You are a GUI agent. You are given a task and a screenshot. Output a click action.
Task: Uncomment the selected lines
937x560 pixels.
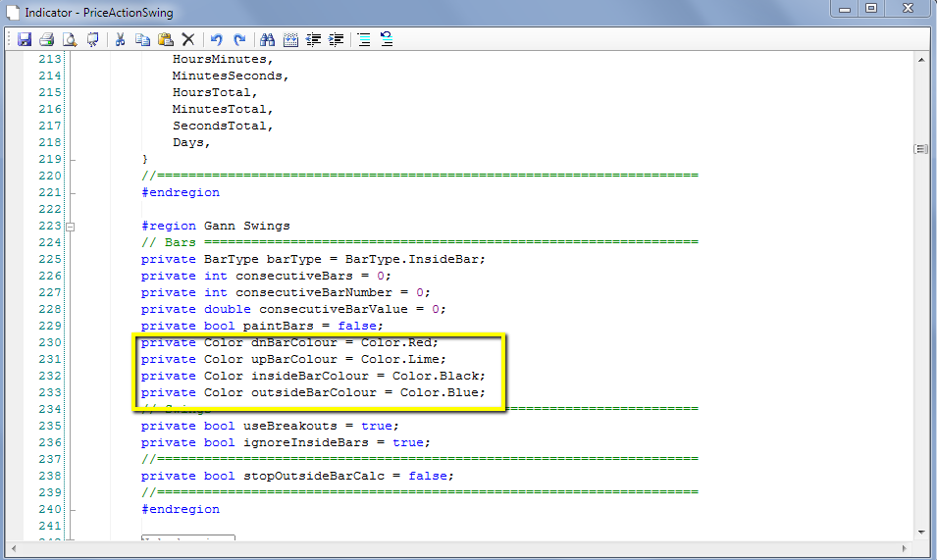pyautogui.click(x=387, y=39)
